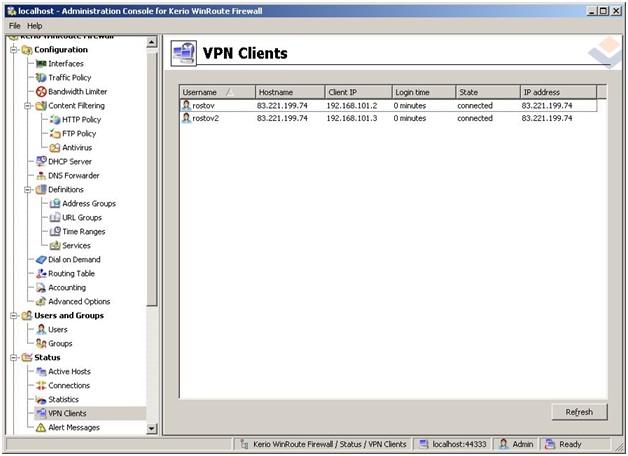The width and height of the screenshot is (628, 456).
Task: Open the Advanced Options icon
Action: click(41, 301)
